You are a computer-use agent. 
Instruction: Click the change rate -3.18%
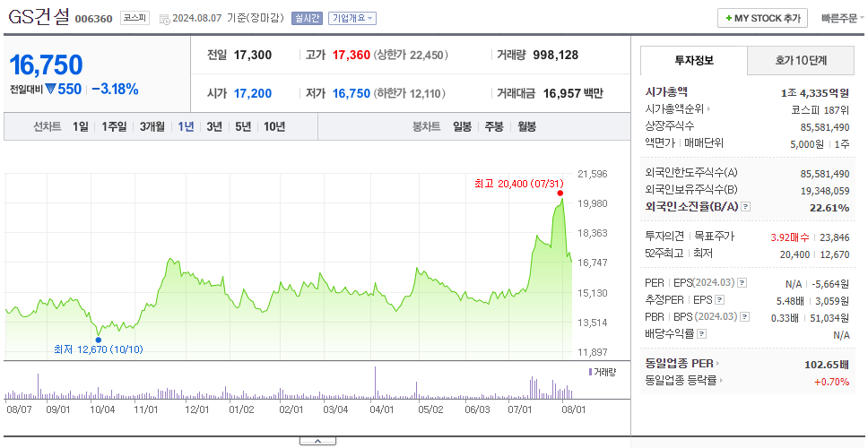[115, 89]
